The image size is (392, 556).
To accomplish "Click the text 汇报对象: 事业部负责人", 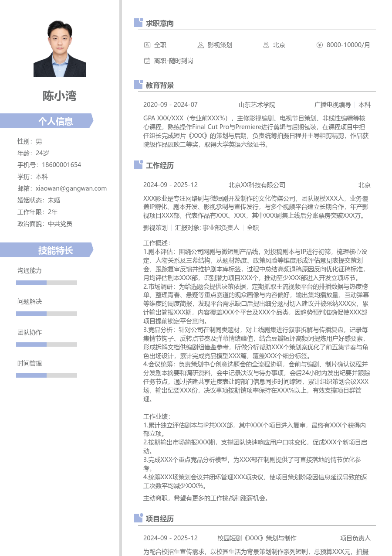I will (207, 228).
